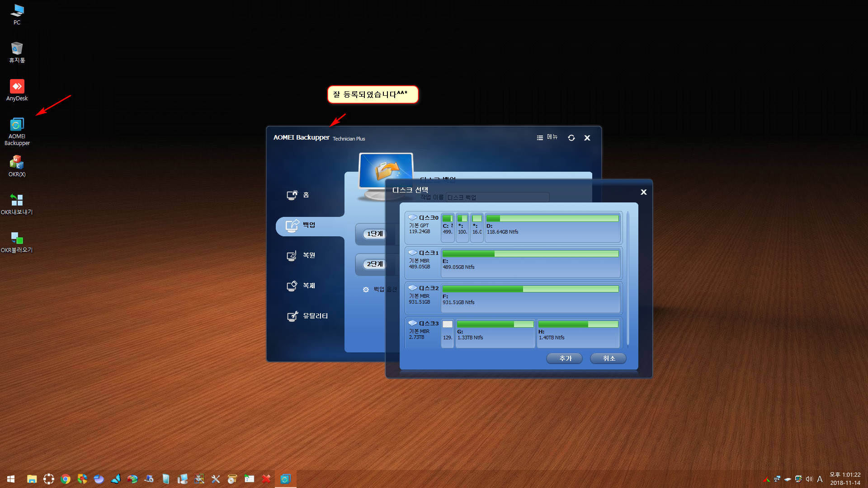The width and height of the screenshot is (868, 488).
Task: Select the G: 1.33TB Ntfs partition
Action: tap(495, 333)
